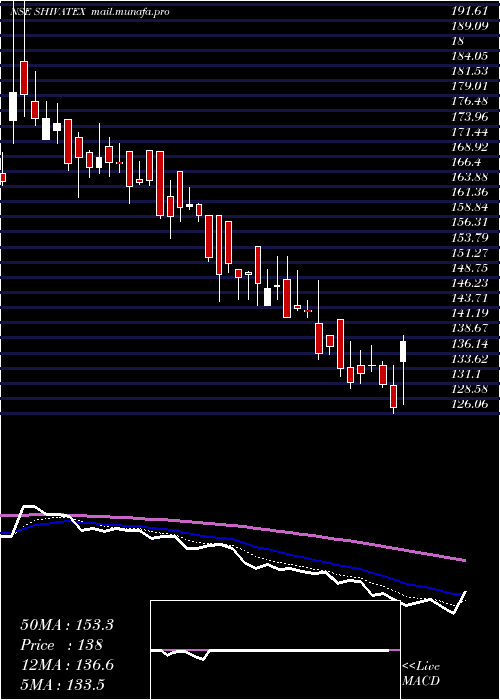Click the 168.92 price axis label
The image size is (500, 700).
click(x=469, y=147)
